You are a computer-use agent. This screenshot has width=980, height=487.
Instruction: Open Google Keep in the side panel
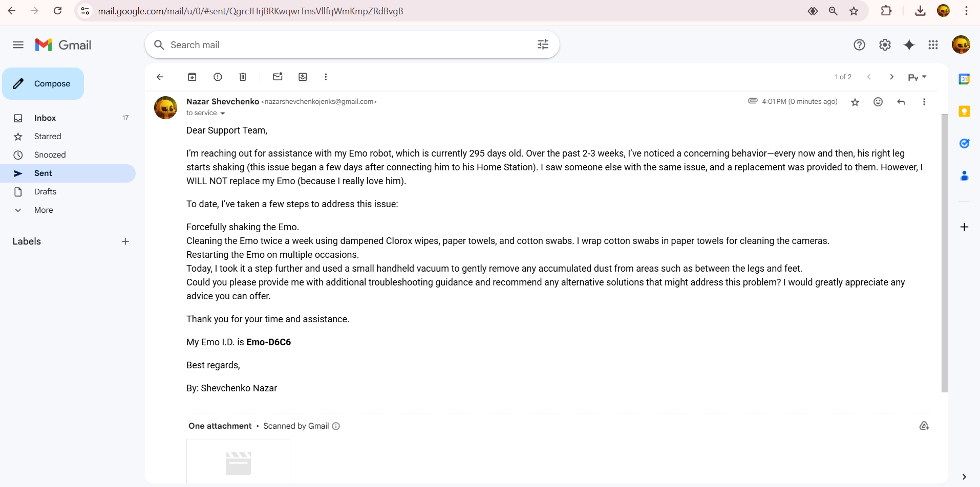(x=964, y=111)
